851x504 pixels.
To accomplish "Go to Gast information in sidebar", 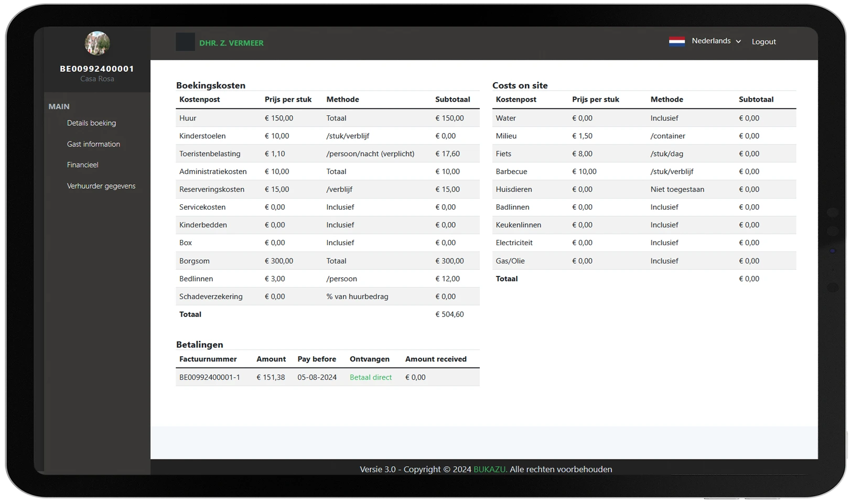I will pos(93,144).
